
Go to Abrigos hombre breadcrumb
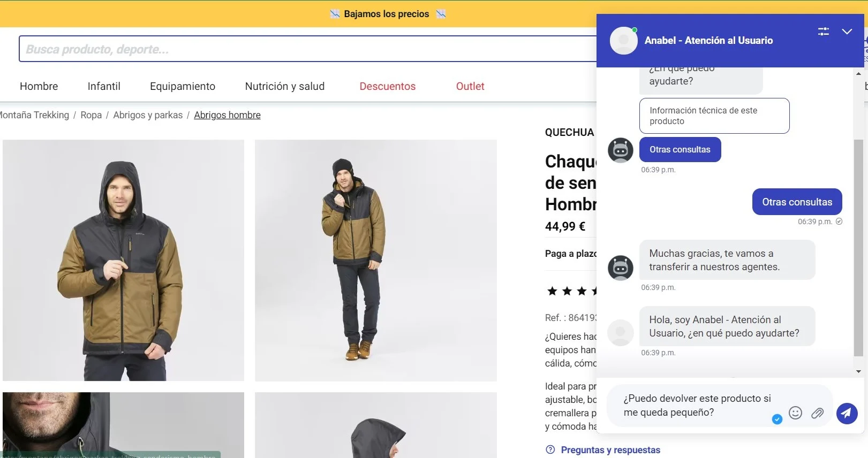[227, 115]
